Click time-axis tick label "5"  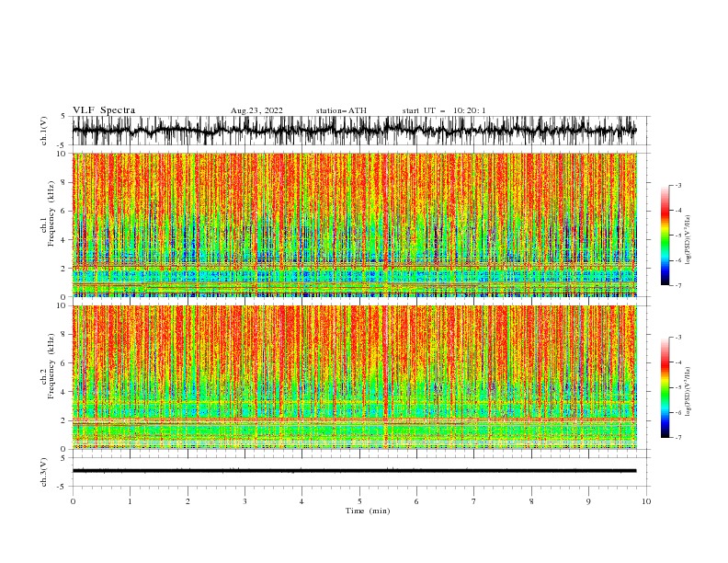(x=359, y=501)
